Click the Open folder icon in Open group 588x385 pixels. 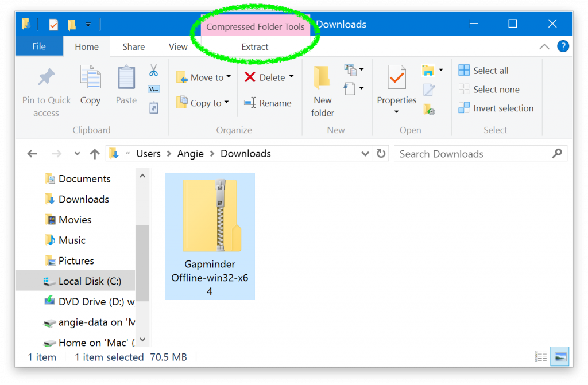coord(428,70)
